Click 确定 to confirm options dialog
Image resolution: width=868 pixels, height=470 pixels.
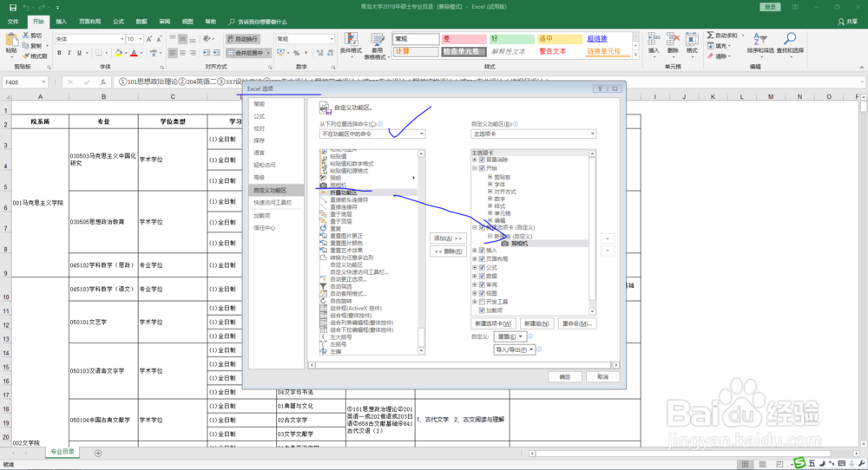tap(565, 376)
